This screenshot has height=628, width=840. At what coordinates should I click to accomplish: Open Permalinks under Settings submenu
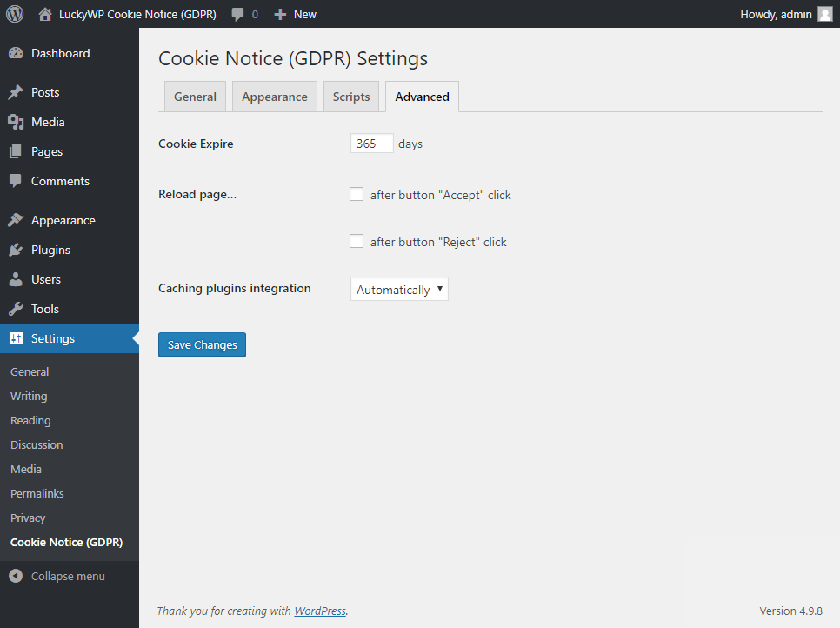[37, 493]
